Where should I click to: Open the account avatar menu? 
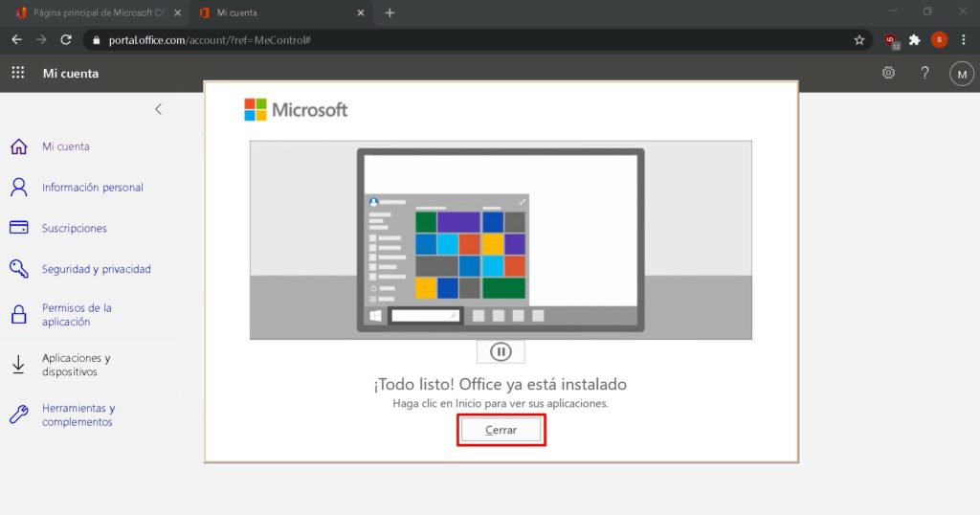961,73
